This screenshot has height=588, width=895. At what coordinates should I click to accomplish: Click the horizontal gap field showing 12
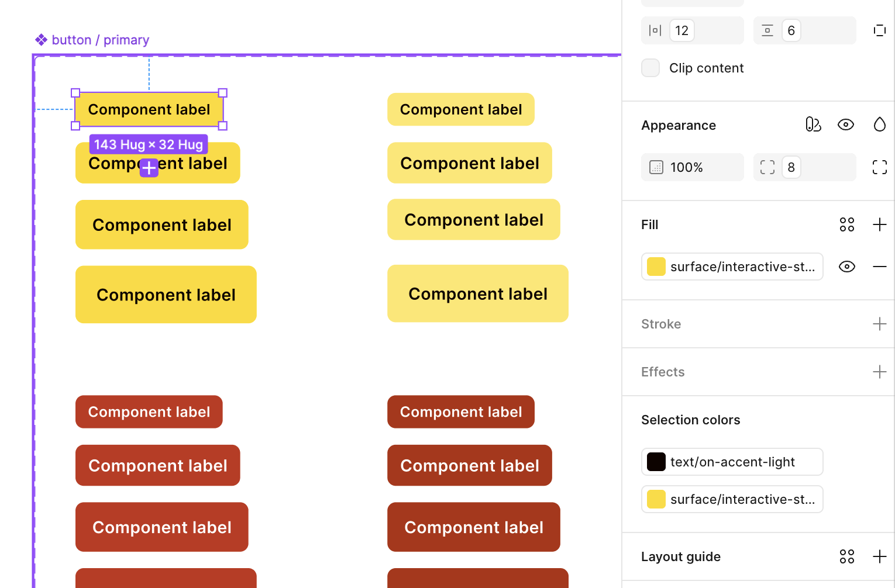pyautogui.click(x=681, y=30)
